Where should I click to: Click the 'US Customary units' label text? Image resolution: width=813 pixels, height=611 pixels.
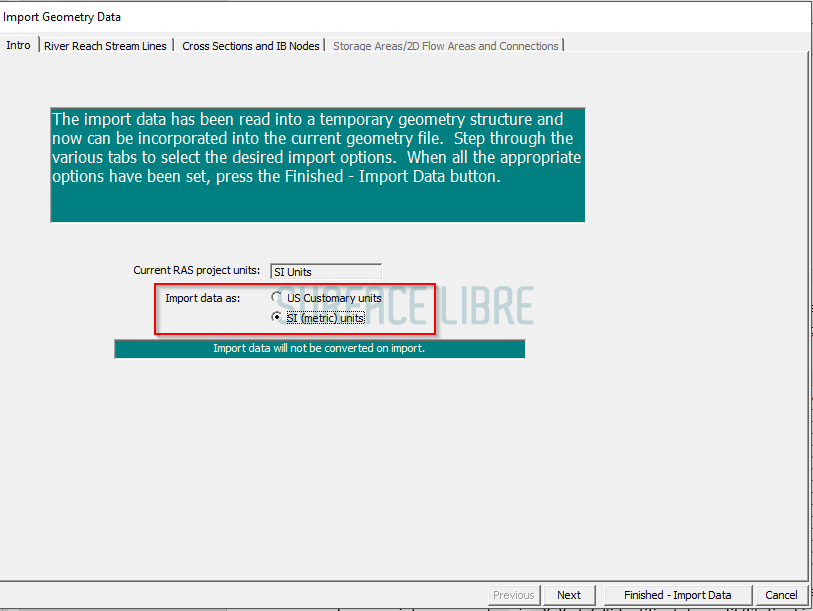point(334,298)
